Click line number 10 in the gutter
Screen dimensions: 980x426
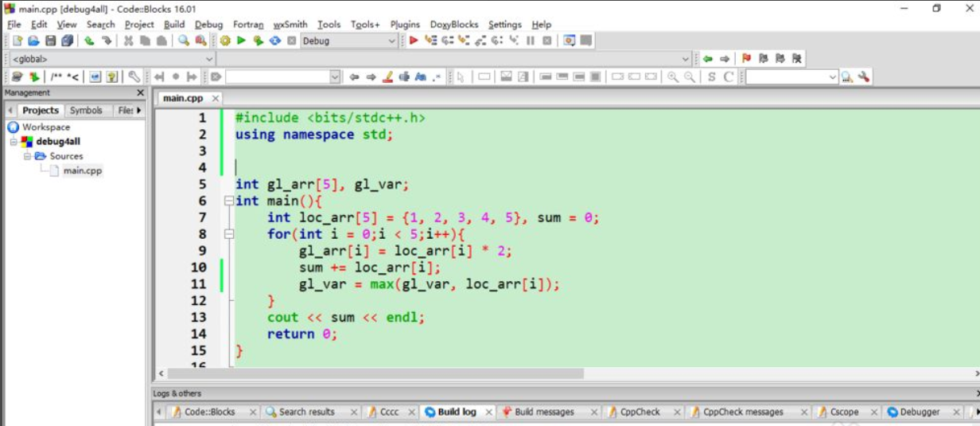point(198,267)
